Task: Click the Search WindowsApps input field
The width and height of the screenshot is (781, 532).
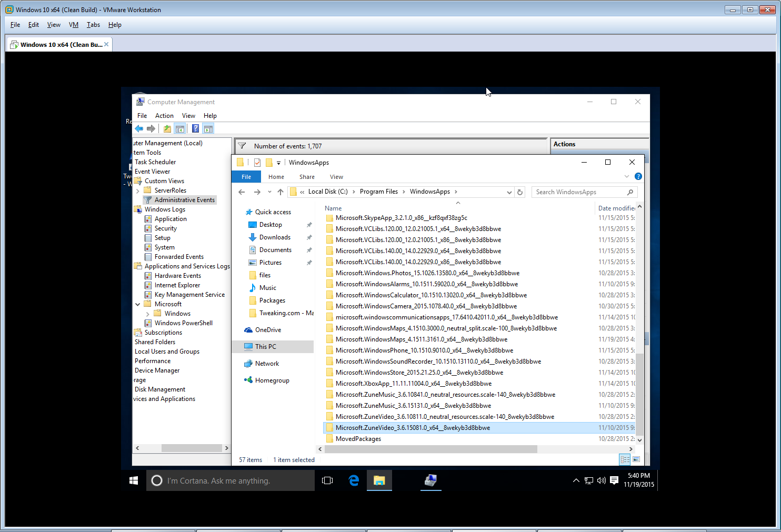Action: click(579, 192)
